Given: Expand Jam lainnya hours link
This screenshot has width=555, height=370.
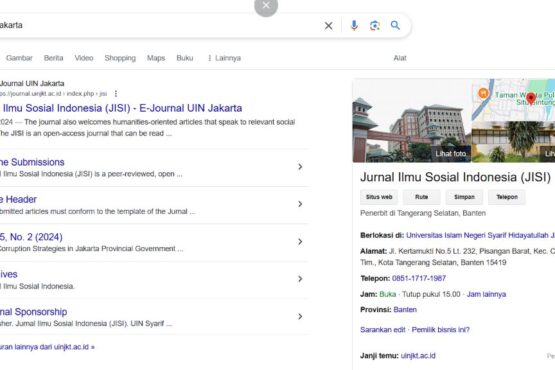Looking at the screenshot, I should (486, 294).
